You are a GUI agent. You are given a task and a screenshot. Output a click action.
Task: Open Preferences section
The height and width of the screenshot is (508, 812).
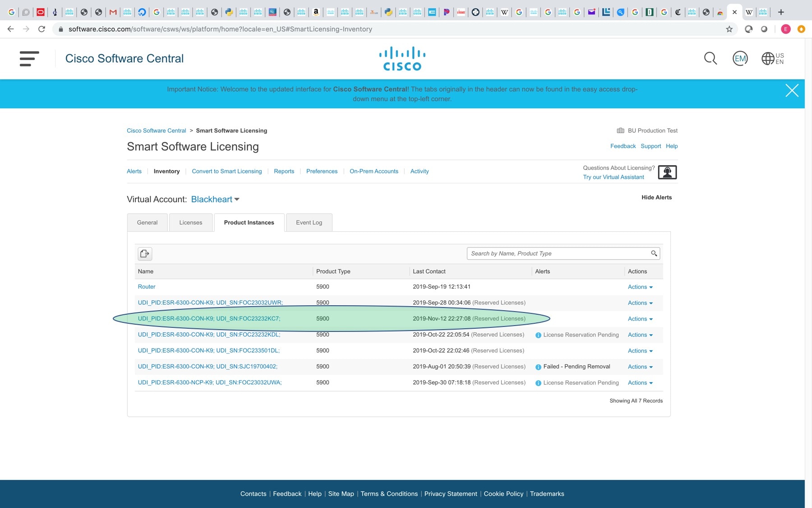coord(322,171)
